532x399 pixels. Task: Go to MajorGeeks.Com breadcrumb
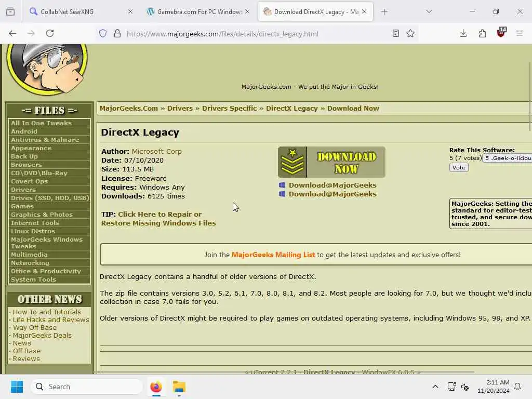click(x=129, y=108)
